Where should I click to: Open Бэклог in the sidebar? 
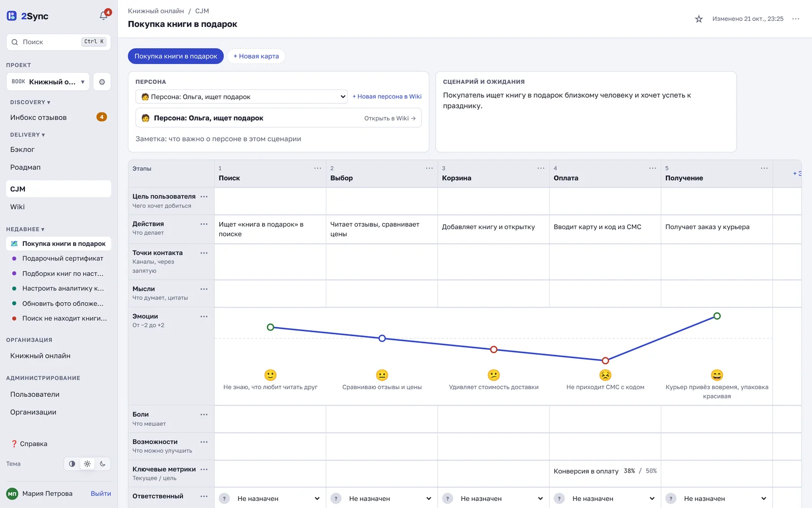[58, 149]
